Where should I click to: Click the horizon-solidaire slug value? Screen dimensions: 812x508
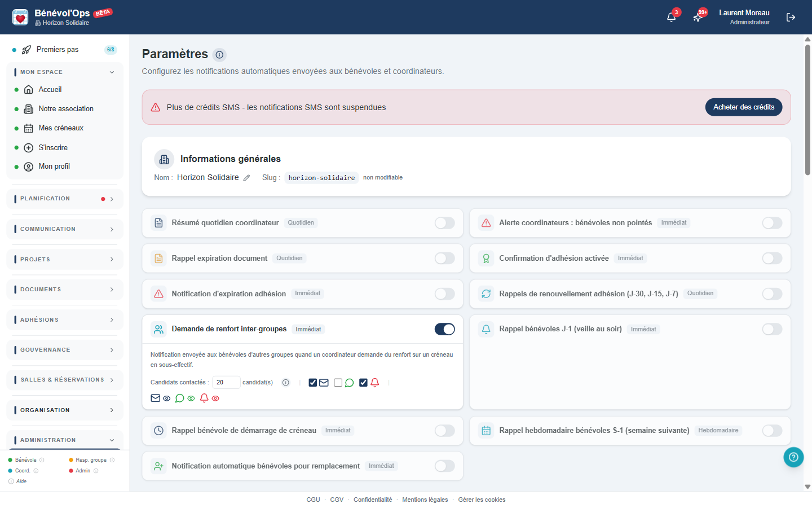coord(321,178)
